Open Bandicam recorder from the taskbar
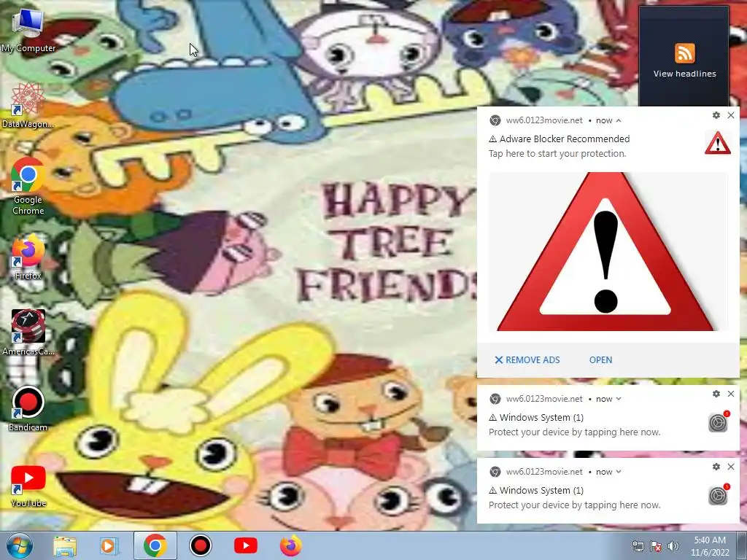Screen dimensions: 747x560 tap(201, 545)
